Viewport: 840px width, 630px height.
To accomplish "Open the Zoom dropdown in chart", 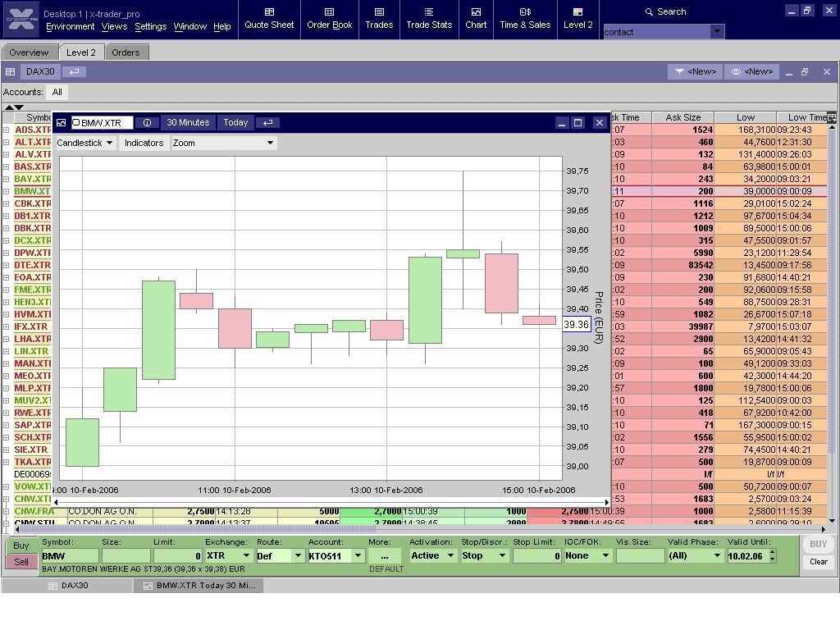I will [223, 143].
